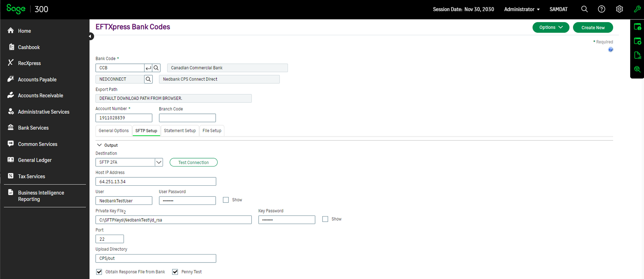Switch to the Statement Setup tab

pos(180,131)
